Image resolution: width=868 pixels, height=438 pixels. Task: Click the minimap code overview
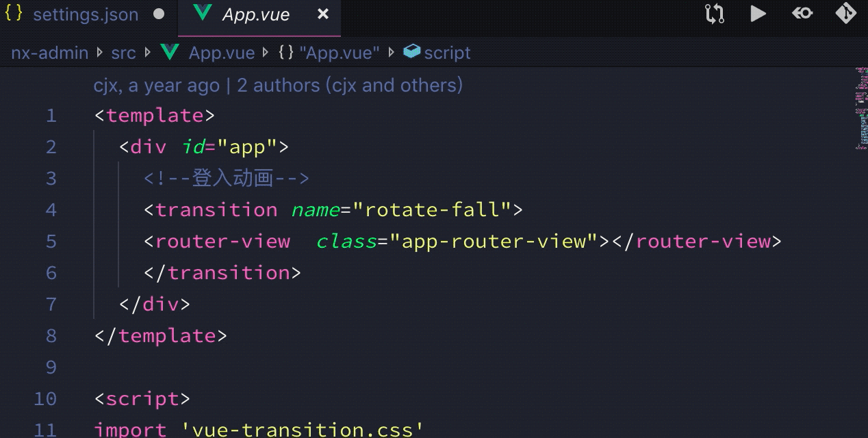click(x=860, y=108)
